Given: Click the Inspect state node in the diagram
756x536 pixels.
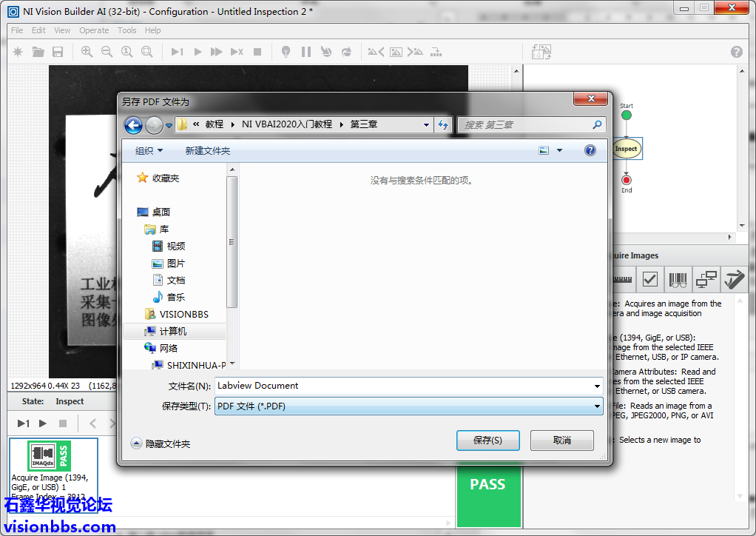Looking at the screenshot, I should click(626, 149).
